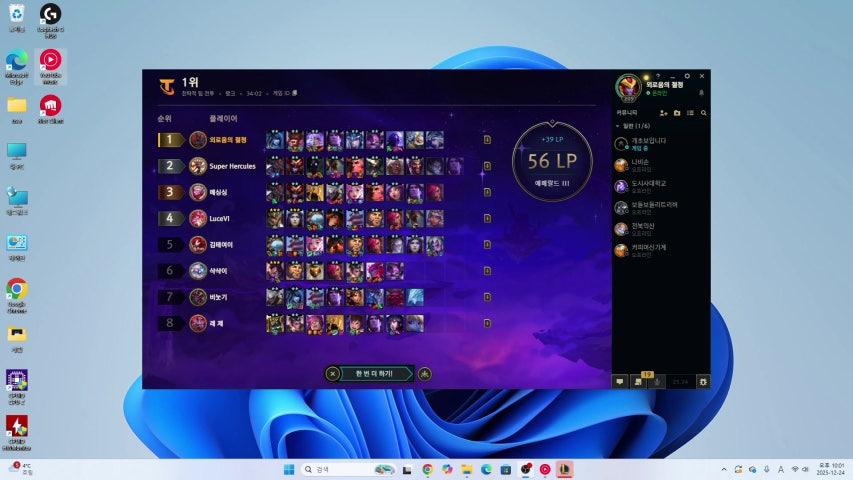Click details icon on rank 3 row
853x480 pixels.
(487, 192)
